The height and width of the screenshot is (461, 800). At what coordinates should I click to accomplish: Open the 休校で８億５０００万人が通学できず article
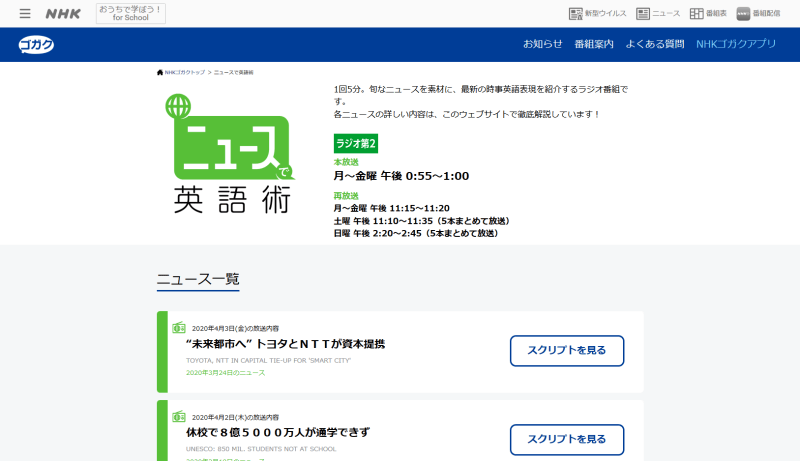[278, 432]
